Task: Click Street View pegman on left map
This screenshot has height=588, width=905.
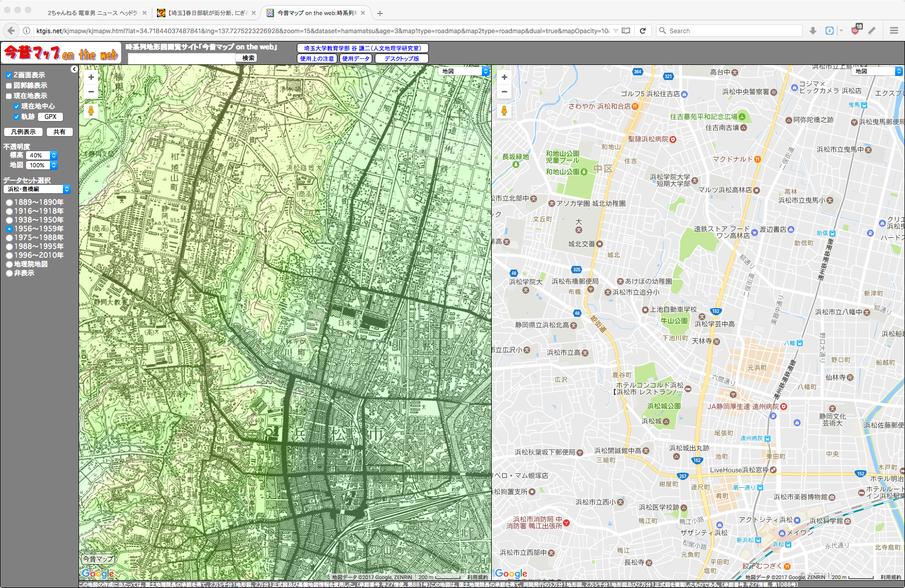Action: [x=91, y=111]
